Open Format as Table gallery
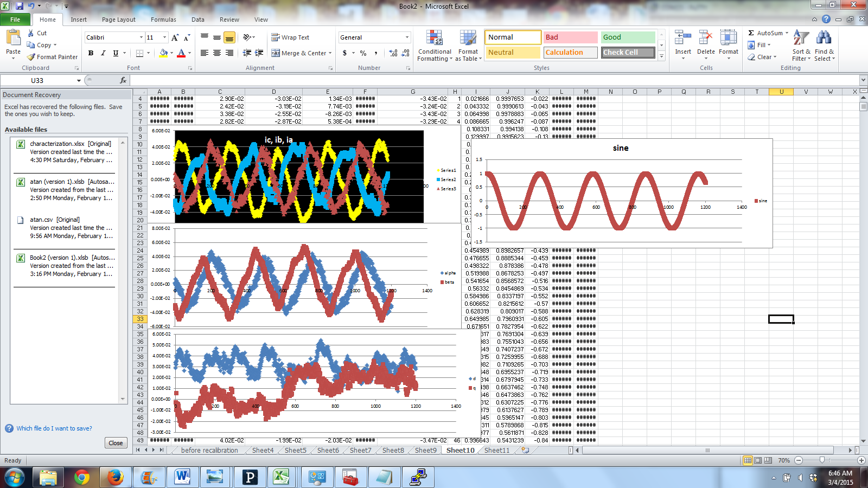This screenshot has width=868, height=488. (468, 46)
